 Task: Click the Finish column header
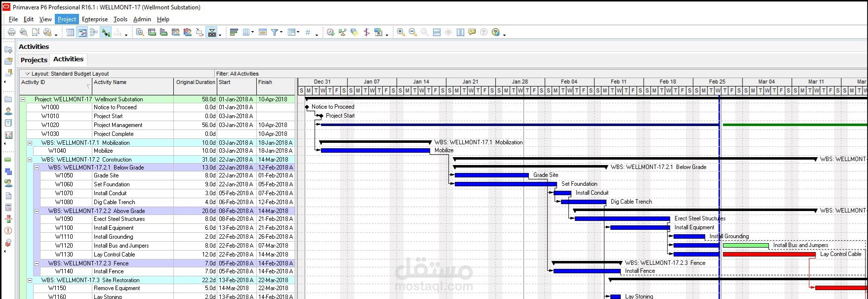coord(276,86)
